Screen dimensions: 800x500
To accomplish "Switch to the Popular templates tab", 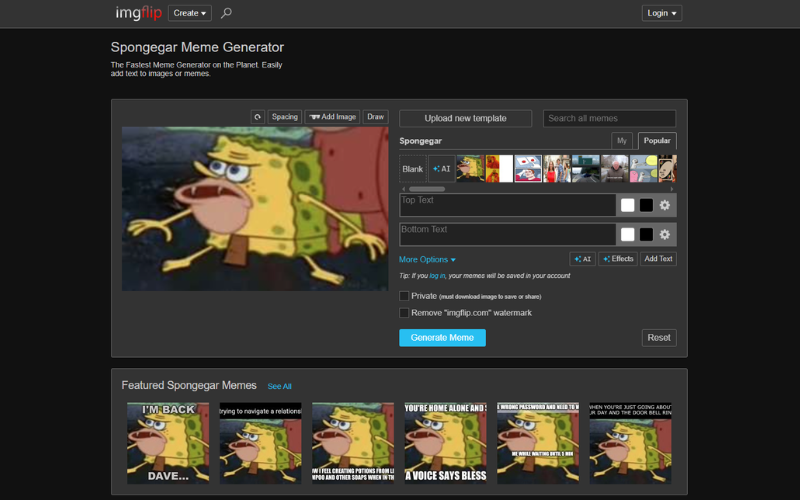I will [x=657, y=141].
